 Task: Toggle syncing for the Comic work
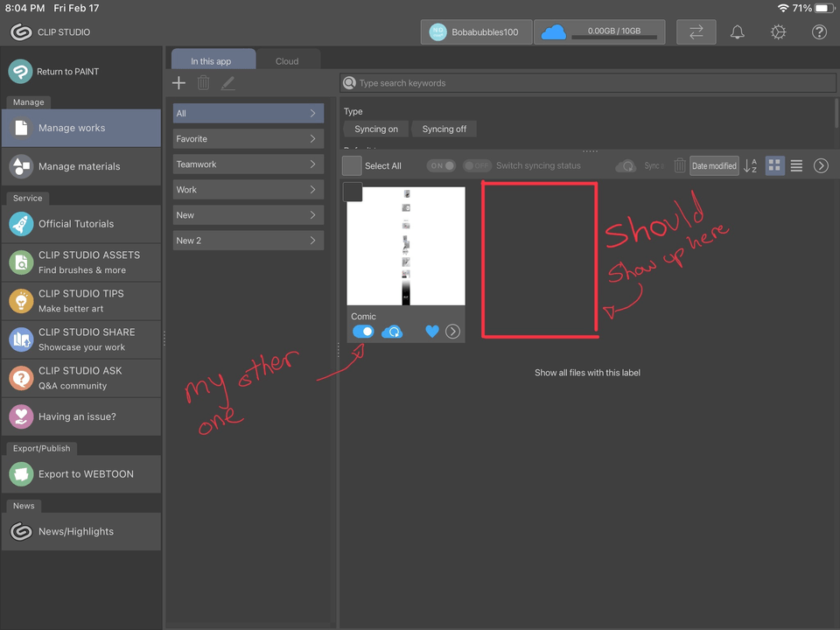click(363, 332)
